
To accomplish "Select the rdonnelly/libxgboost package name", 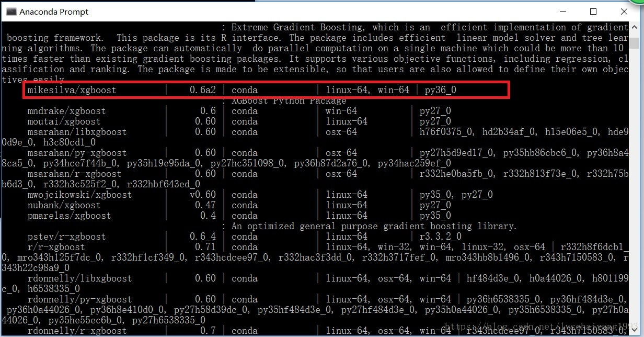I will pos(80,278).
